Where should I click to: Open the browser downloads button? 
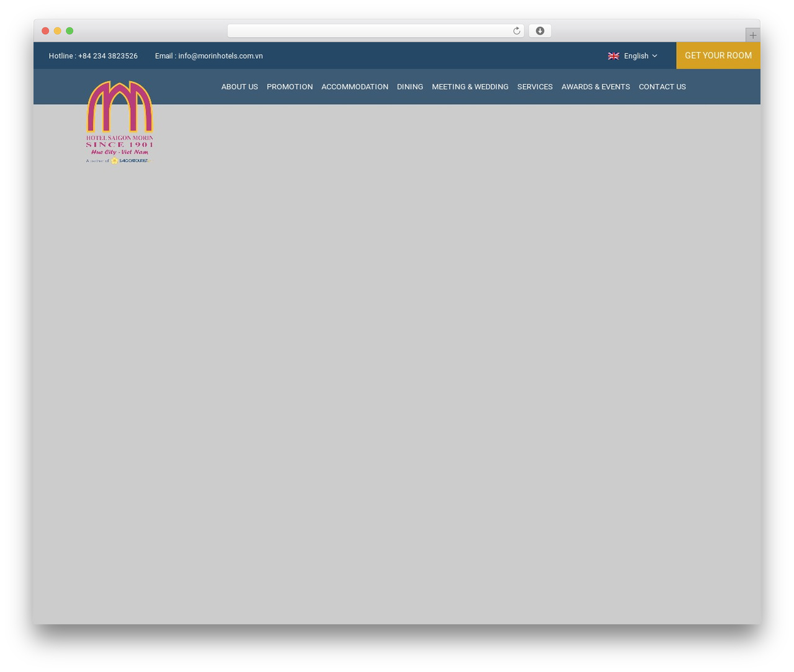pyautogui.click(x=540, y=31)
